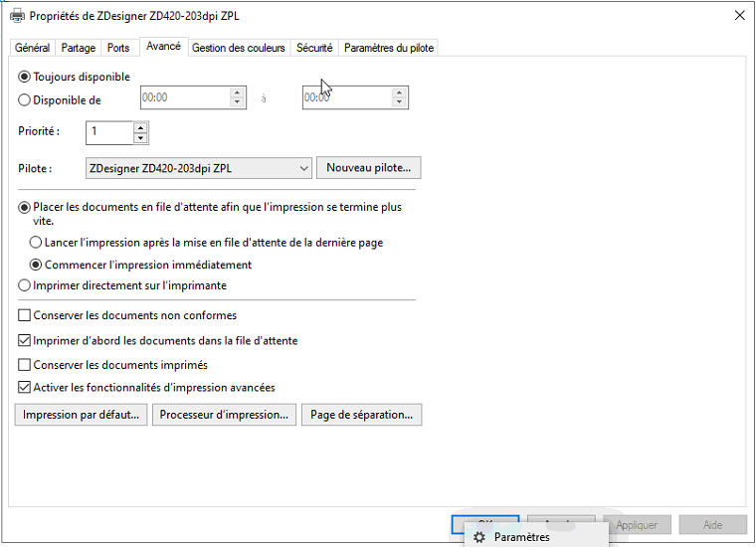Screen dimensions: 756x547
Task: Open "Impression par défaut..." settings
Action: 82,415
